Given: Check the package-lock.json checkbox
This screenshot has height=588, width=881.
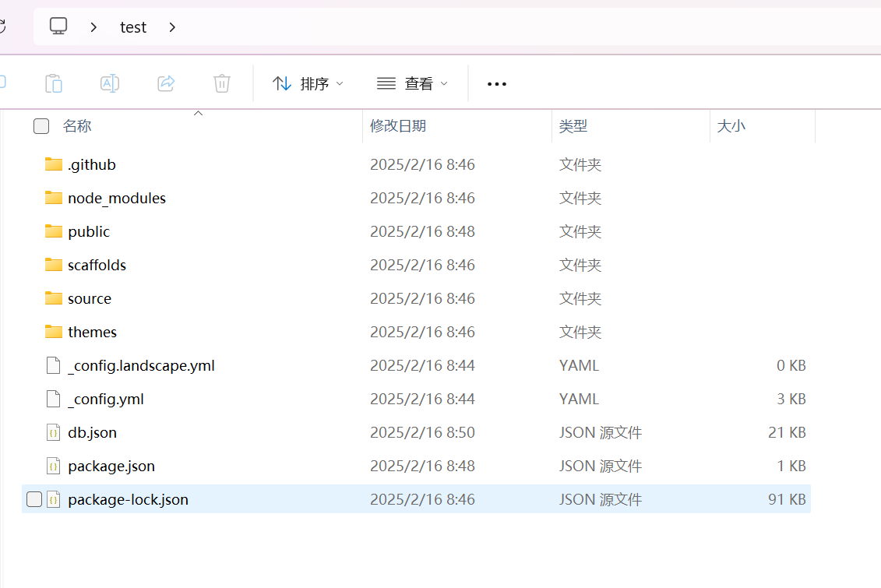Looking at the screenshot, I should 34,499.
